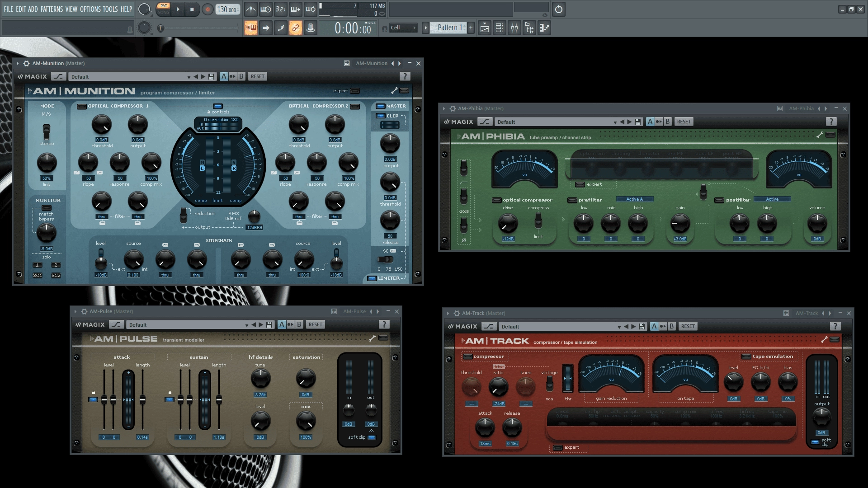Toggle prefilter in AM-Phibia
This screenshot has height=488, width=868.
[x=572, y=200]
